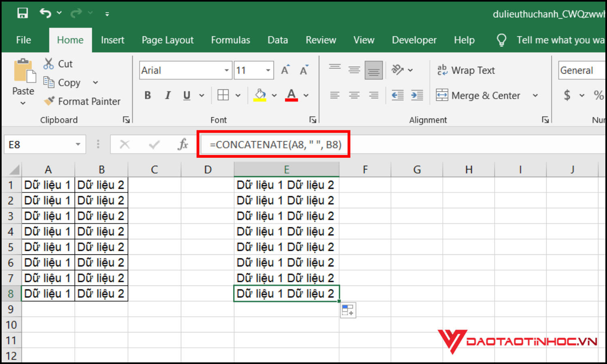Click the Cut scissors icon
This screenshot has width=607, height=364.
point(49,63)
